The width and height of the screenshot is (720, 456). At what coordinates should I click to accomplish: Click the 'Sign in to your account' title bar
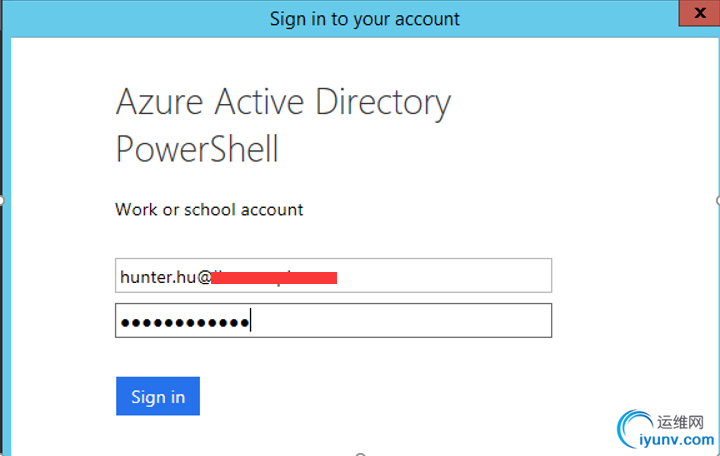[x=365, y=19]
